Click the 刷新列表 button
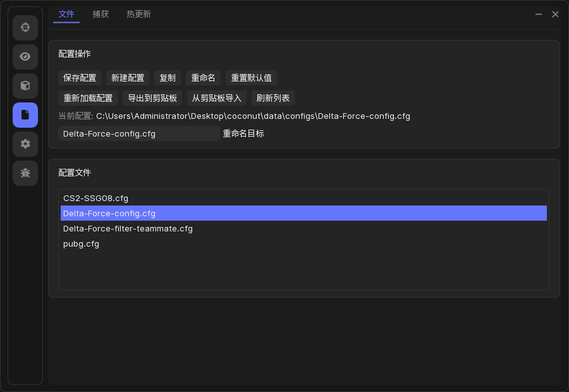 pos(273,98)
